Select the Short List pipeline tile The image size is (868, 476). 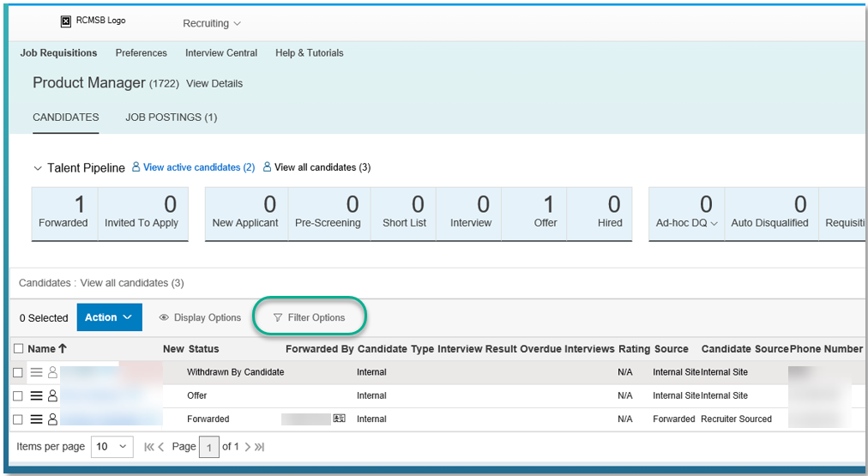[x=404, y=214]
